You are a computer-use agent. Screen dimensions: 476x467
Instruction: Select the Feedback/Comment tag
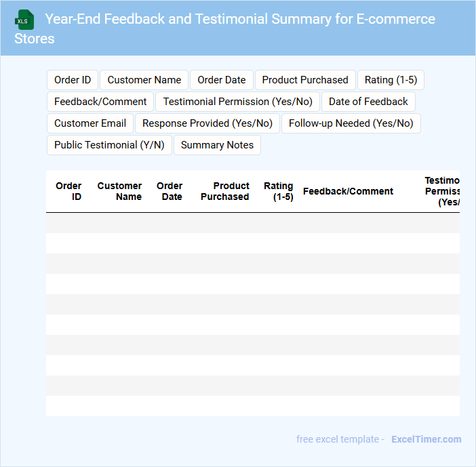pyautogui.click(x=100, y=102)
